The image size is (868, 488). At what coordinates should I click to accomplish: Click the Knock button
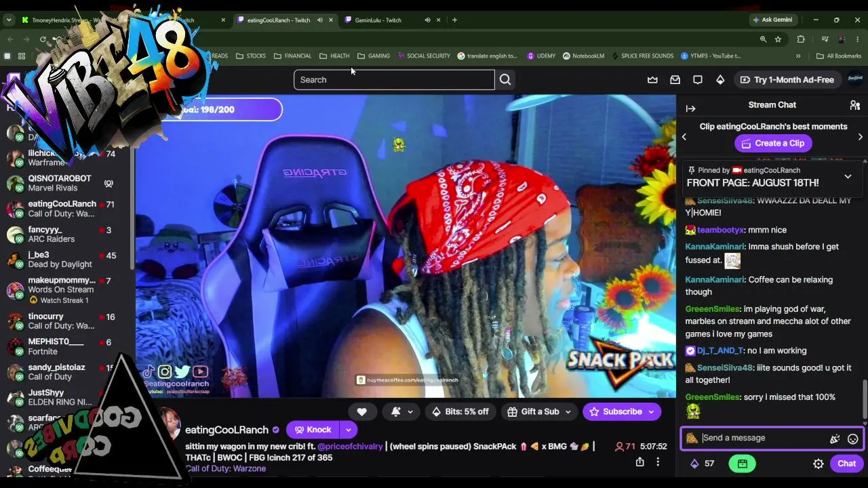[x=313, y=430]
